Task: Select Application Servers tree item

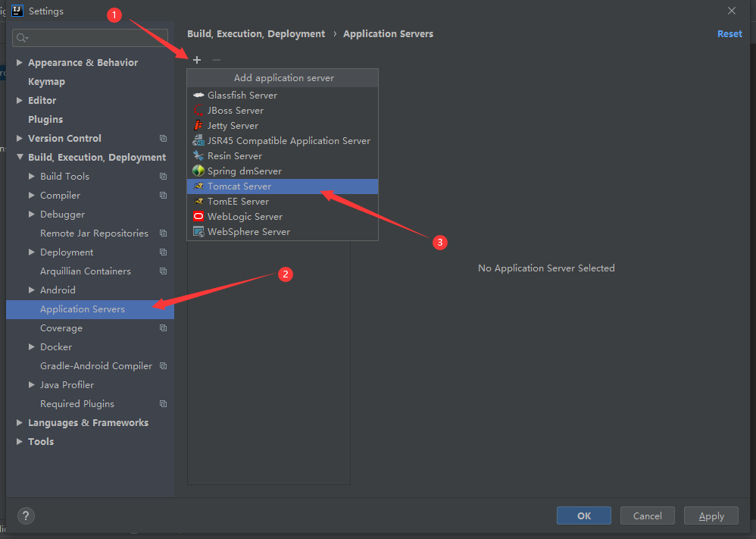Action: point(90,309)
